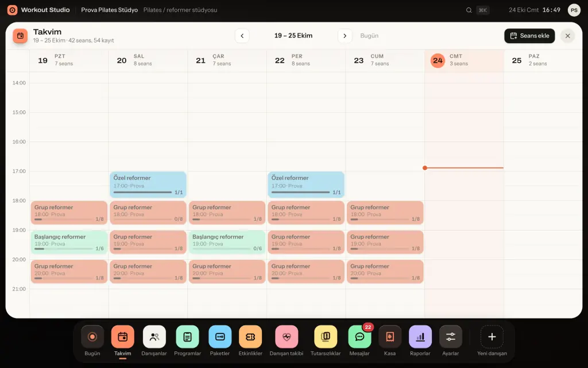
Task: Open Ayarlar settings from the dock
Action: (x=451, y=337)
